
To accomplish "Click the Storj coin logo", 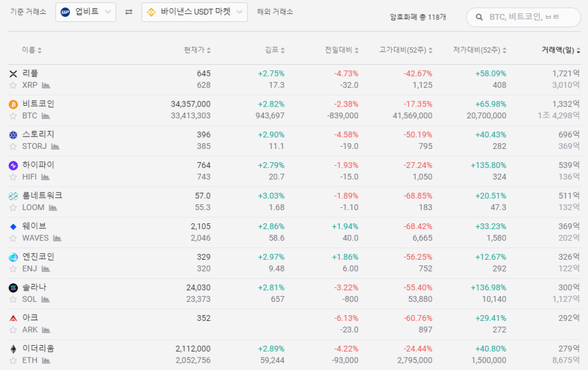I will tap(13, 135).
